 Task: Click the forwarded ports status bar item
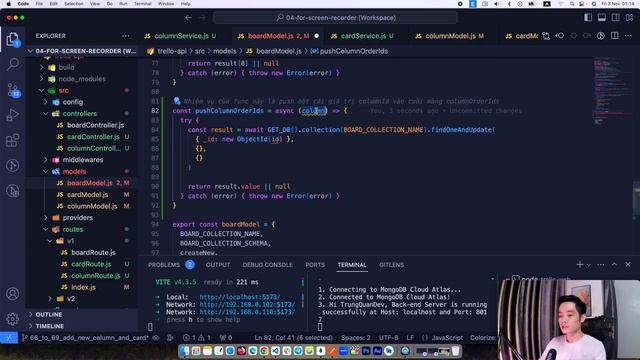pyautogui.click(x=226, y=338)
